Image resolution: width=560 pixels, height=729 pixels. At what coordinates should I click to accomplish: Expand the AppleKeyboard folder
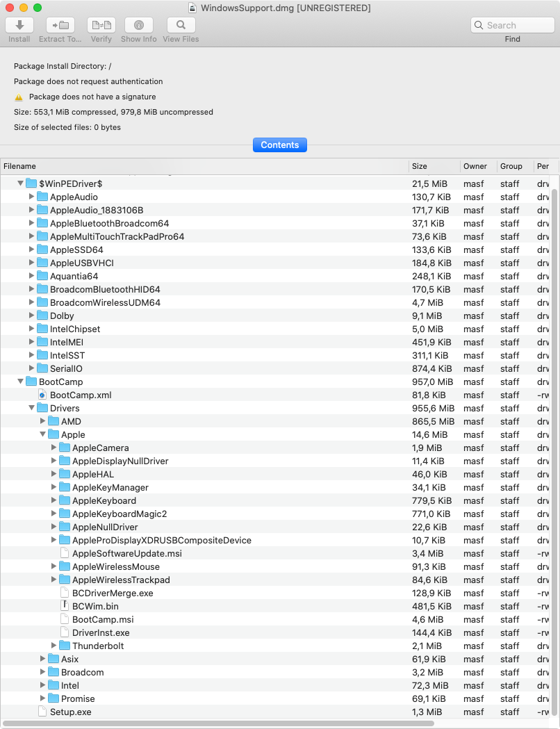[x=54, y=500]
